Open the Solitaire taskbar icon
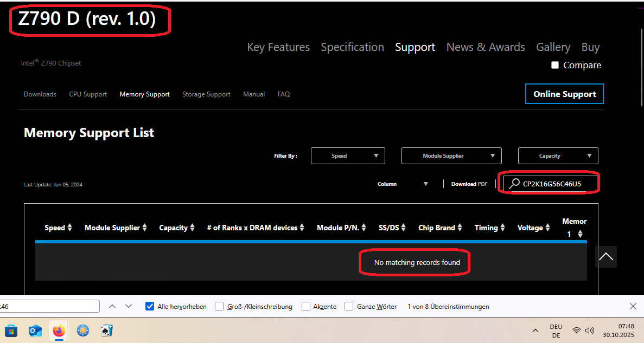This screenshot has width=644, height=343. point(107,331)
